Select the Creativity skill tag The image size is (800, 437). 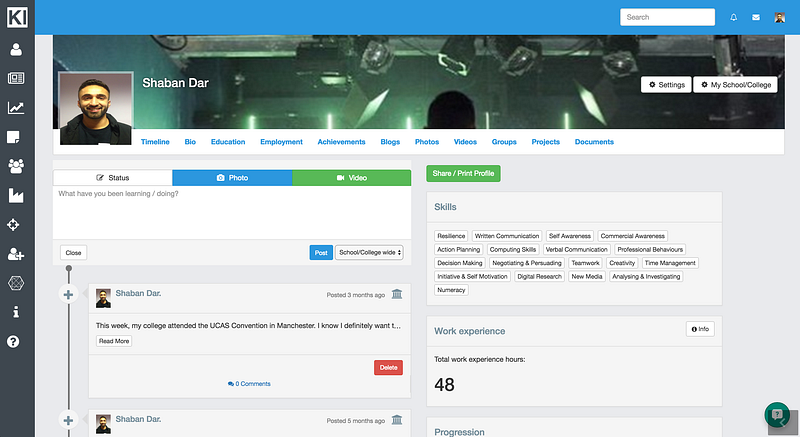622,263
